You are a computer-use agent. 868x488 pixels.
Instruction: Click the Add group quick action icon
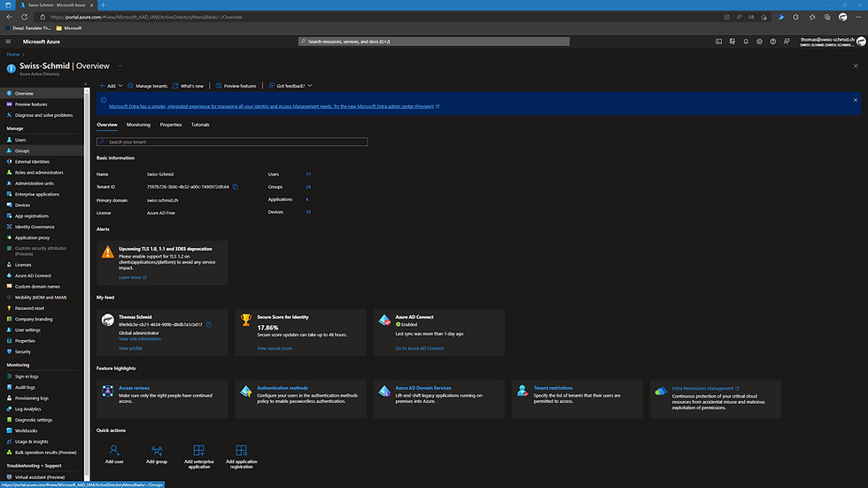pos(157,451)
